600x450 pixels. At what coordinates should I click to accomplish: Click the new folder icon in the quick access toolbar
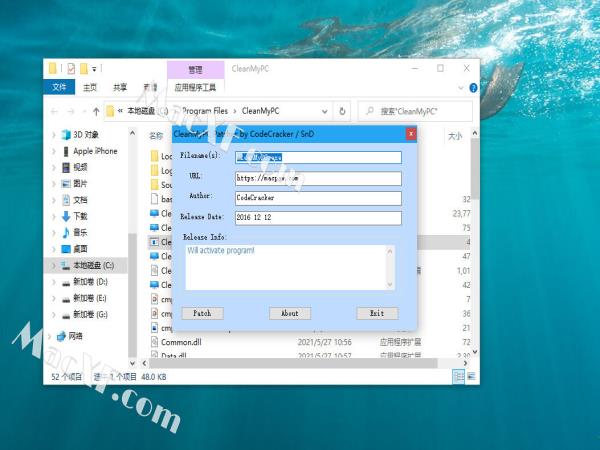[x=84, y=69]
